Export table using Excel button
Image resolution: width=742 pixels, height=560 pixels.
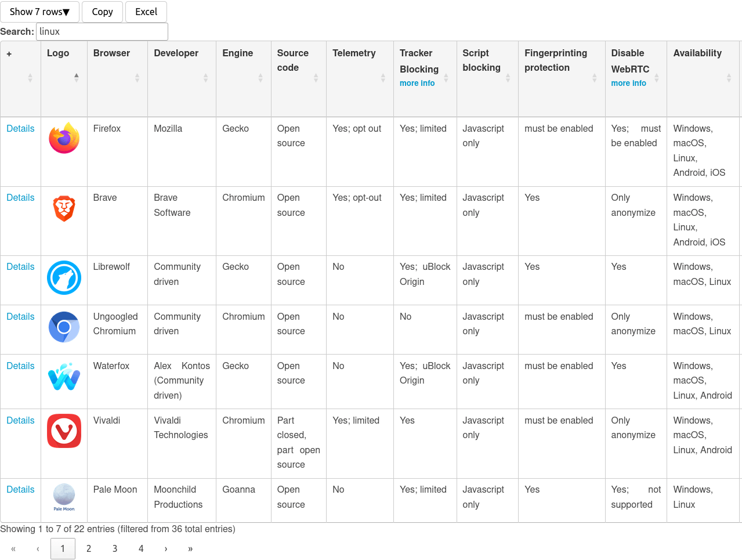click(x=146, y=12)
